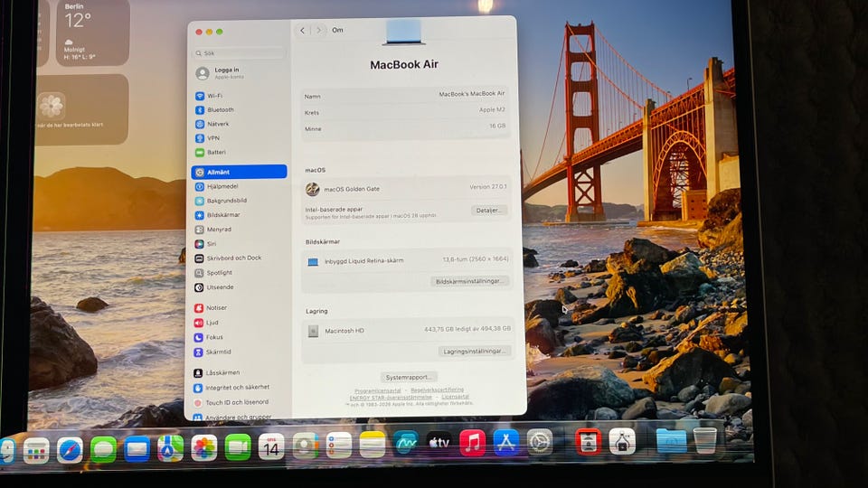This screenshot has height=488, width=868.
Task: Go back with the left chevron
Action: click(x=302, y=31)
